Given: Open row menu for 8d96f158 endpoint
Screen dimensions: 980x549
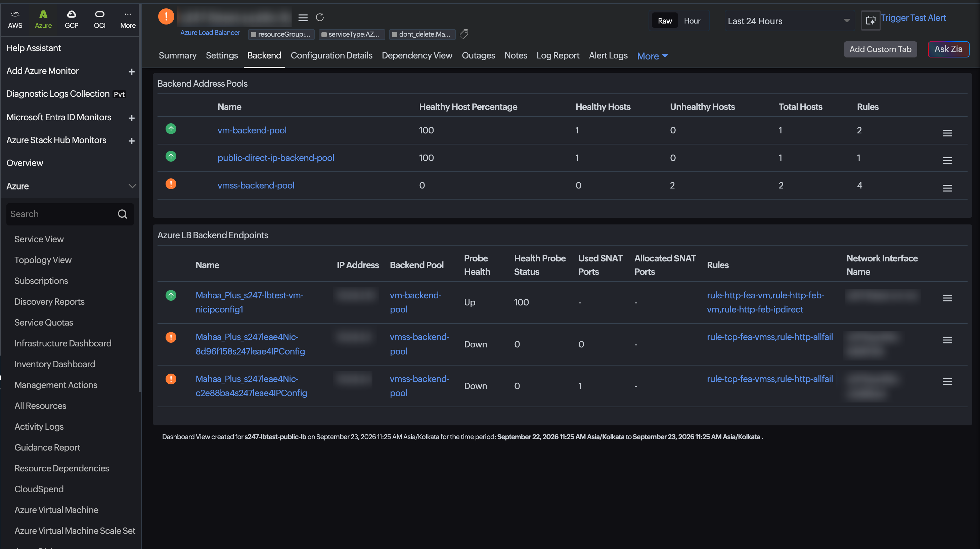Looking at the screenshot, I should [947, 340].
